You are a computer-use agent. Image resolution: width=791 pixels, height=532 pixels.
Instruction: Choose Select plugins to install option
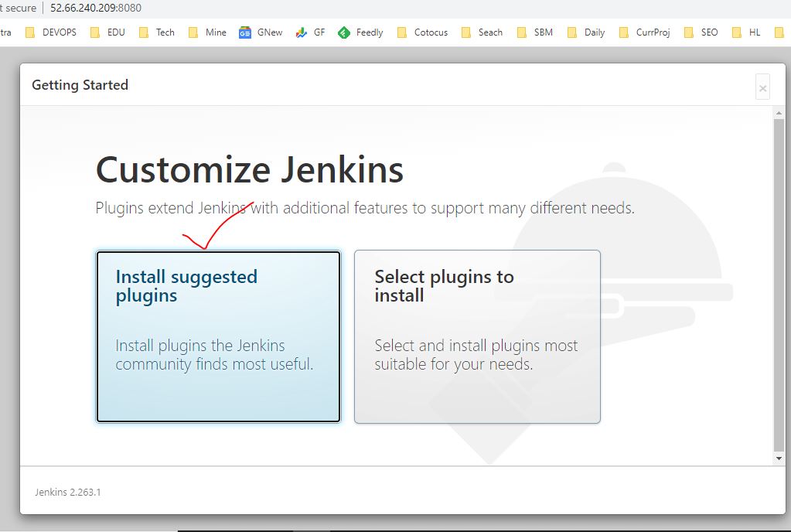[x=477, y=336]
